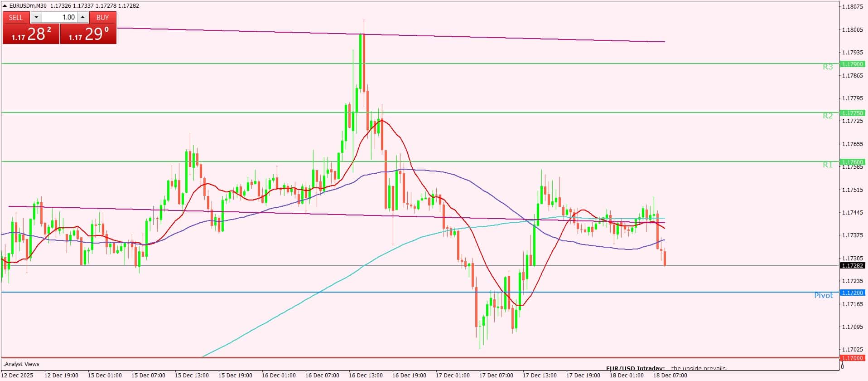The height and width of the screenshot is (381, 868).
Task: Click the 1.18075 value on price scale
Action: [852, 7]
